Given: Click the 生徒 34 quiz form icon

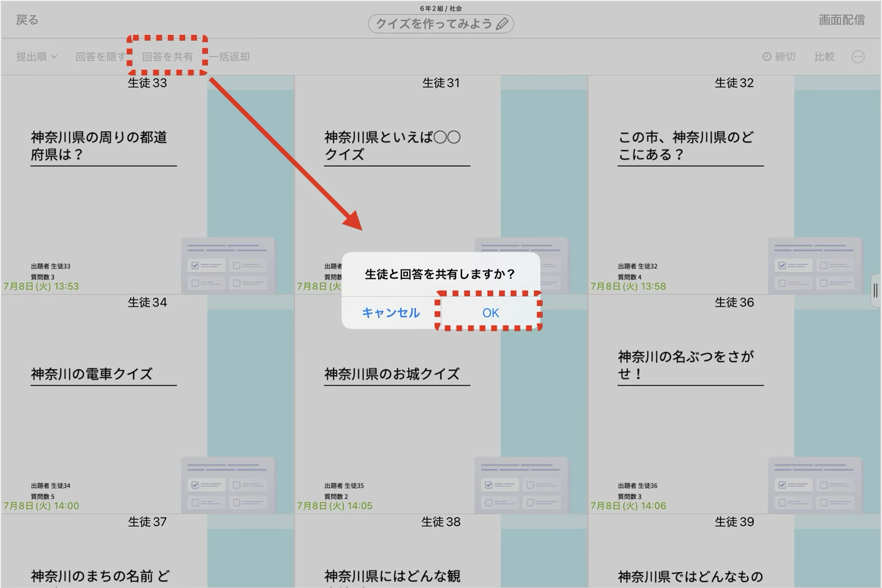Looking at the screenshot, I should [228, 485].
